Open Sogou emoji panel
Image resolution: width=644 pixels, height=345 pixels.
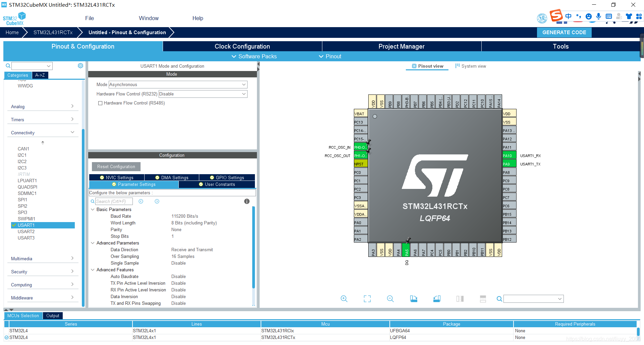point(588,16)
